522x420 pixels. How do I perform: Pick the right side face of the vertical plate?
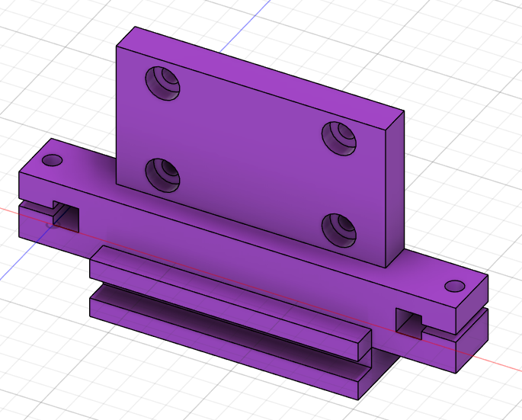coord(392,191)
